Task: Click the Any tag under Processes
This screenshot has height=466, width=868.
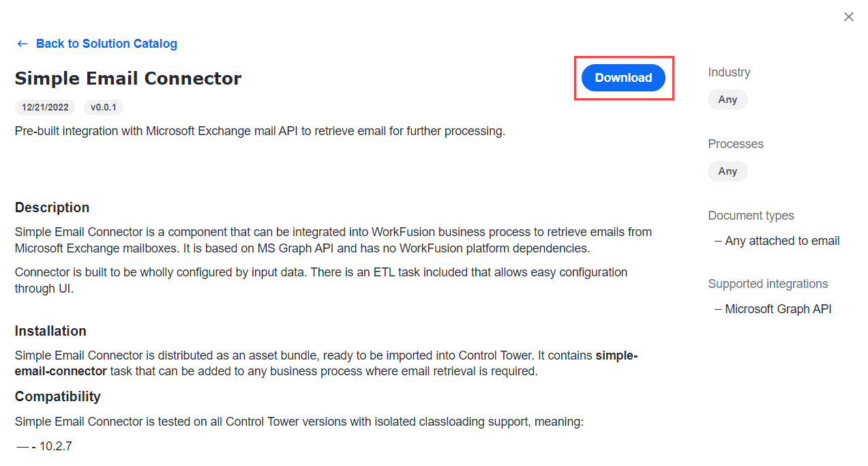Action: pyautogui.click(x=728, y=171)
